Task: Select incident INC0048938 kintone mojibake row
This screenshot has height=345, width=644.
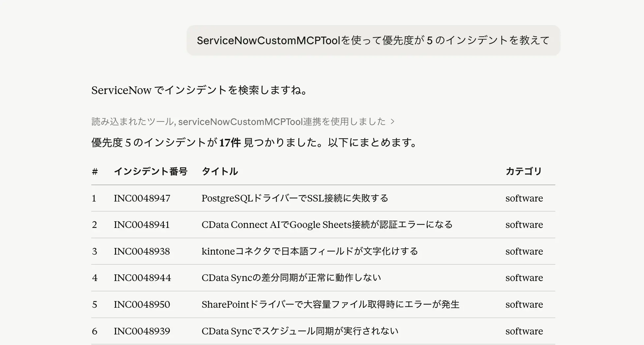Action: (x=142, y=251)
